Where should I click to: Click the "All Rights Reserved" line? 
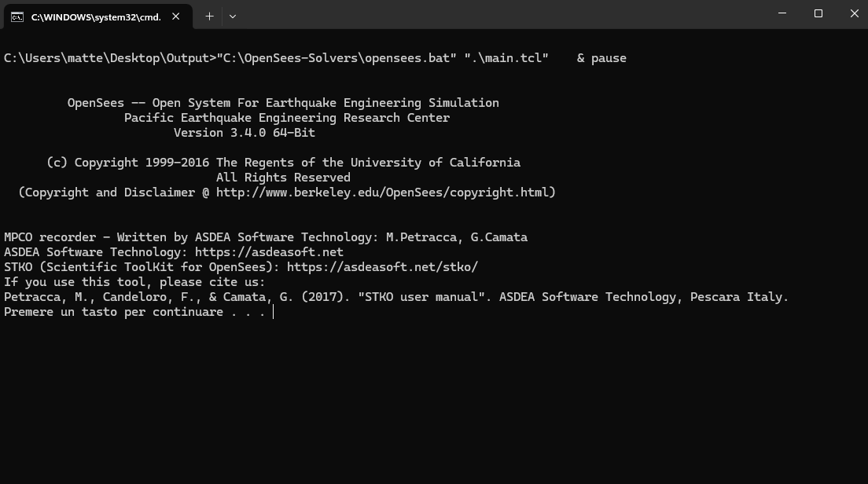click(283, 178)
